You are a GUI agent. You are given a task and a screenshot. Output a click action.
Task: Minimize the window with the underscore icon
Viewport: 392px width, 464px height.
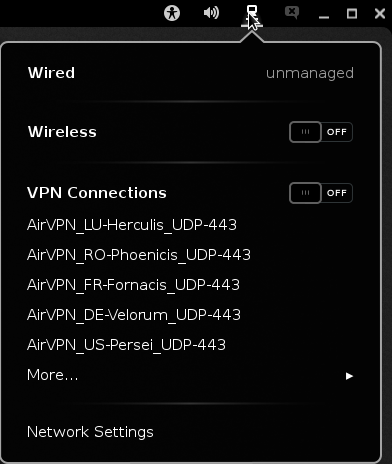(324, 17)
